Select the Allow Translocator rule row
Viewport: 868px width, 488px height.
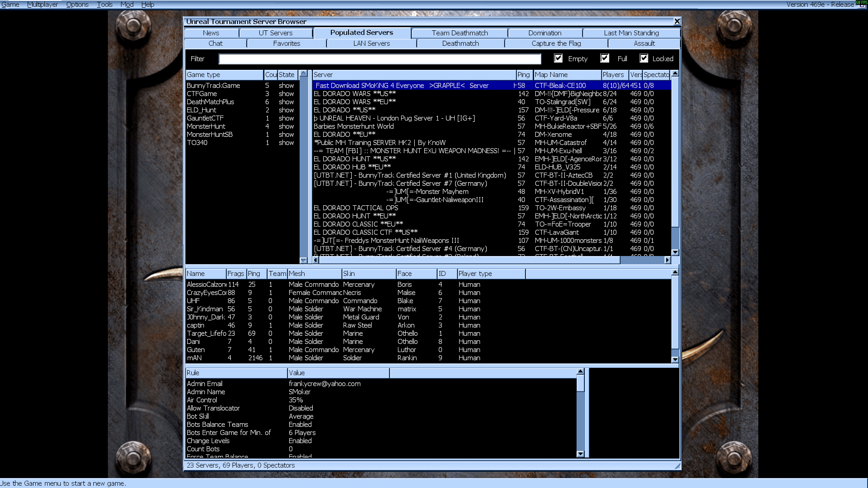(x=381, y=408)
